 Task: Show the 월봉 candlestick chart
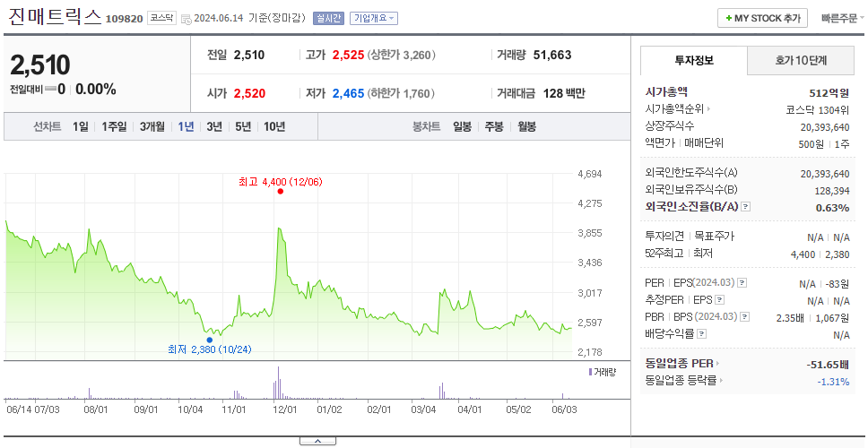coord(527,126)
